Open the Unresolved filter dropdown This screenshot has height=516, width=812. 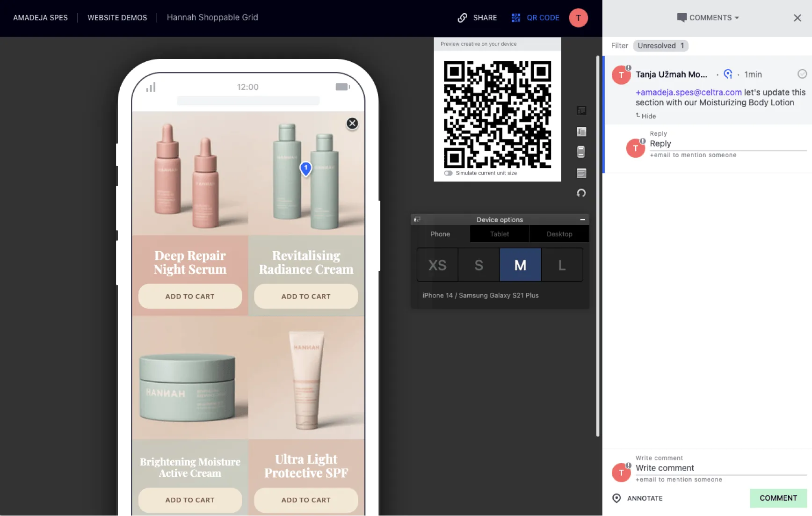pyautogui.click(x=660, y=46)
